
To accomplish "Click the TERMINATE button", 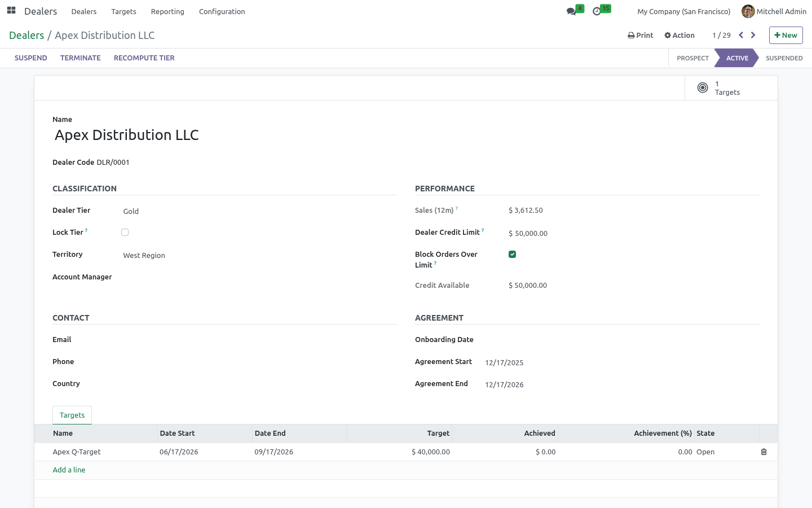I will click(x=81, y=58).
